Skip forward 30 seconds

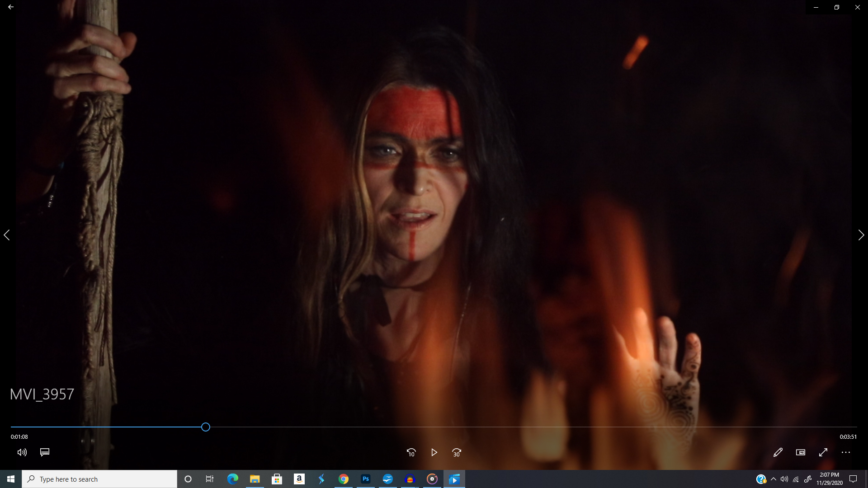coord(457,452)
